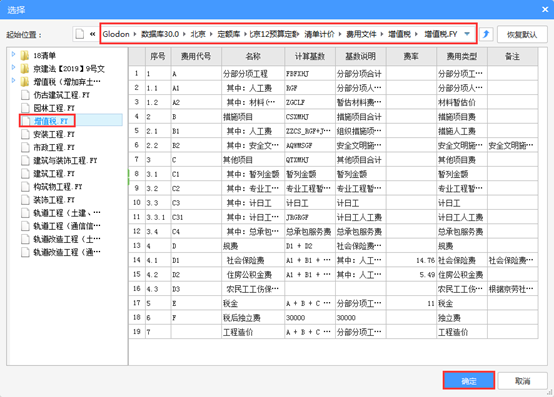Click the 措施项目 name cell
Image resolution: width=554 pixels, height=397 pixels.
pos(253,117)
